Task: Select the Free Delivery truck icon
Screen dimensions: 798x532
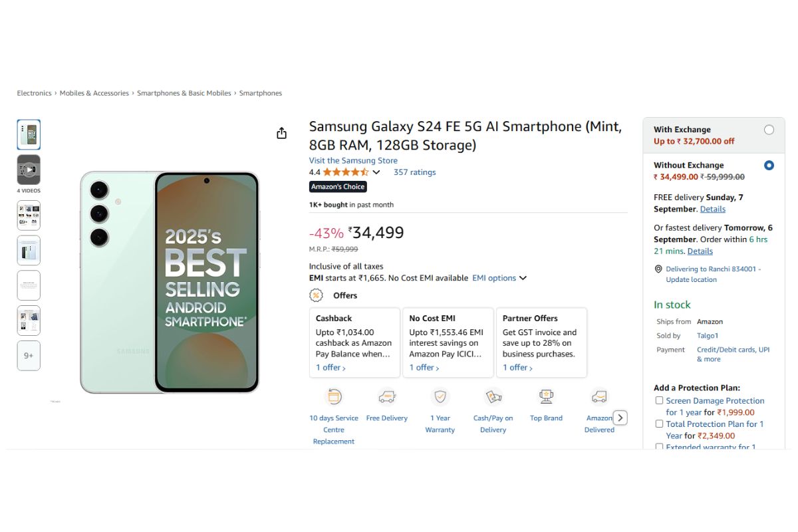Action: 387,396
